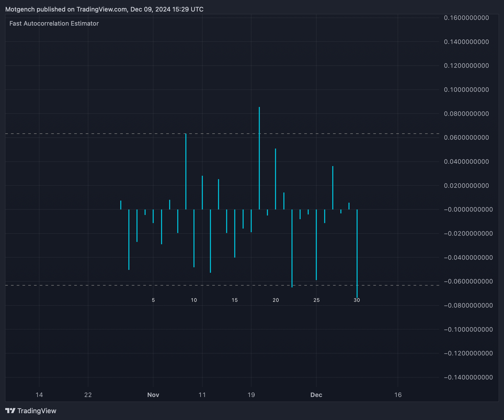Click the published-on TradingView.com header text
The width and height of the screenshot is (504, 420).
tap(104, 9)
